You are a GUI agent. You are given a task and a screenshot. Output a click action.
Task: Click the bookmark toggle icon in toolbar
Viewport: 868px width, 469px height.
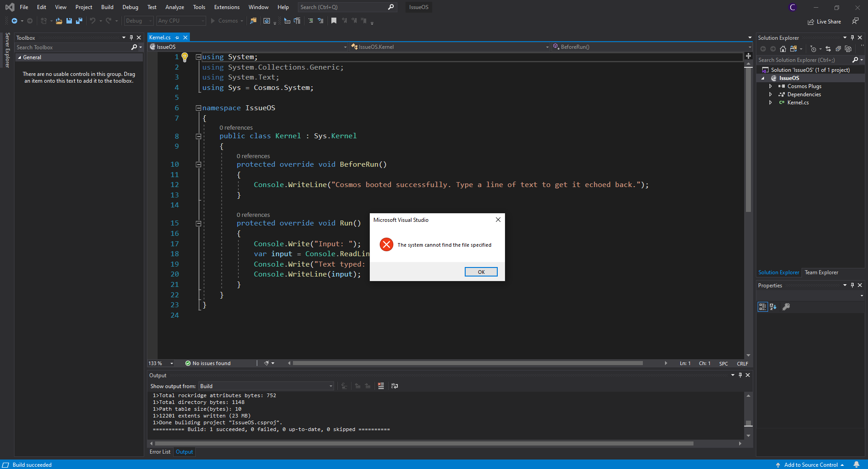pos(334,21)
